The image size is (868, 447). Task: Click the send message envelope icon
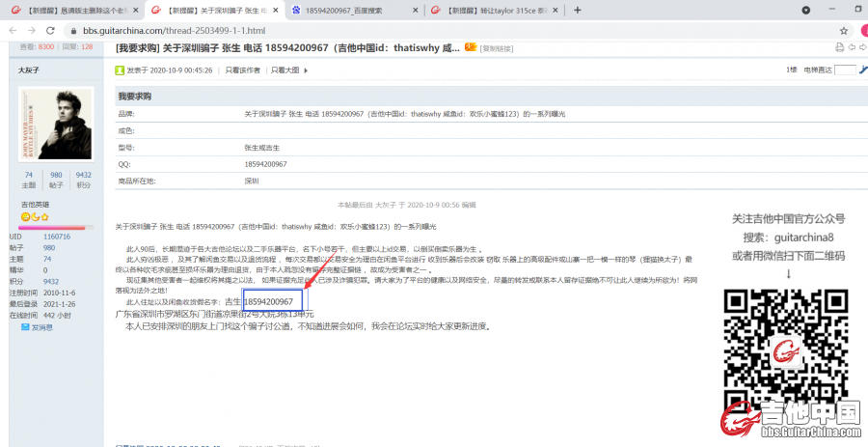[25, 327]
